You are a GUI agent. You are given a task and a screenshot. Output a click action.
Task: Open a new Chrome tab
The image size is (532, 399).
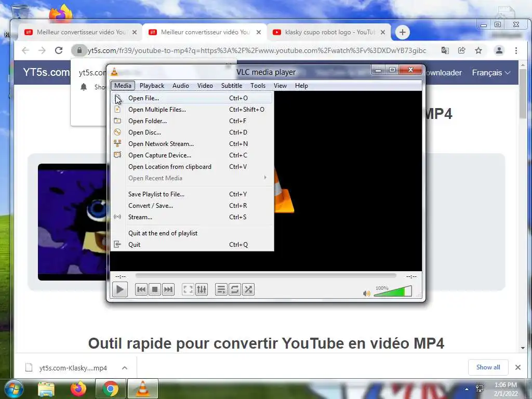(x=403, y=32)
